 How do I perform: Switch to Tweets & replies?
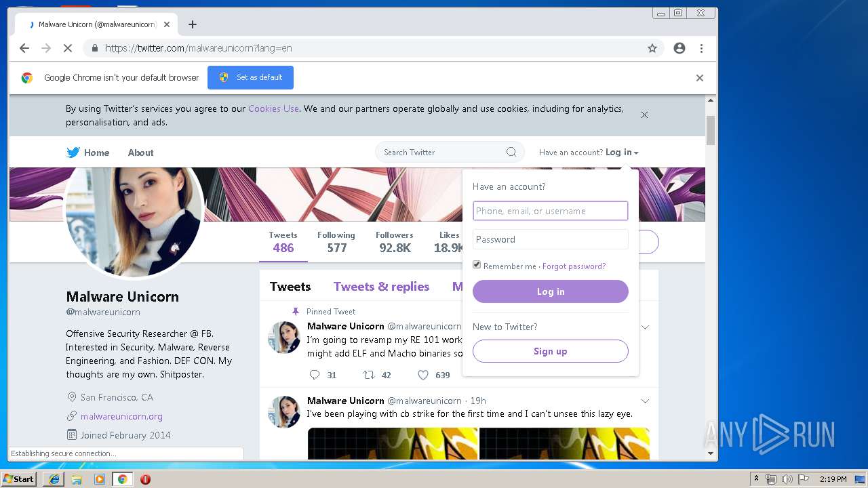[x=381, y=287]
